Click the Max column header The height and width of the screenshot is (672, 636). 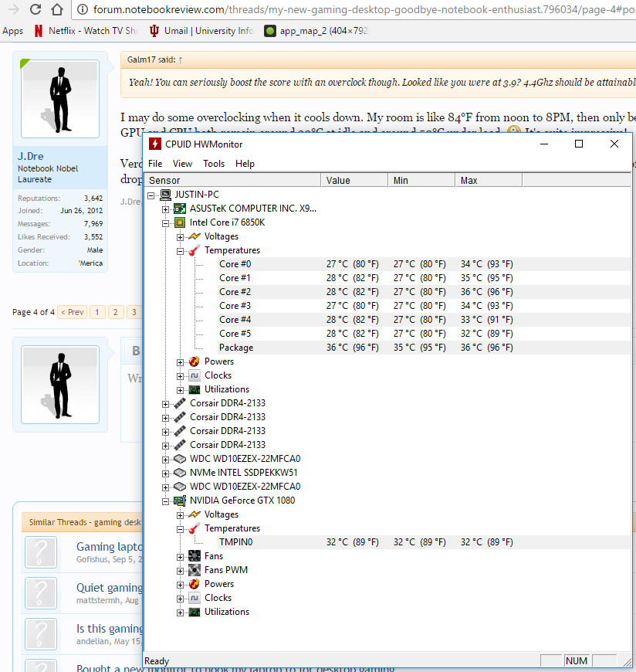click(x=489, y=181)
